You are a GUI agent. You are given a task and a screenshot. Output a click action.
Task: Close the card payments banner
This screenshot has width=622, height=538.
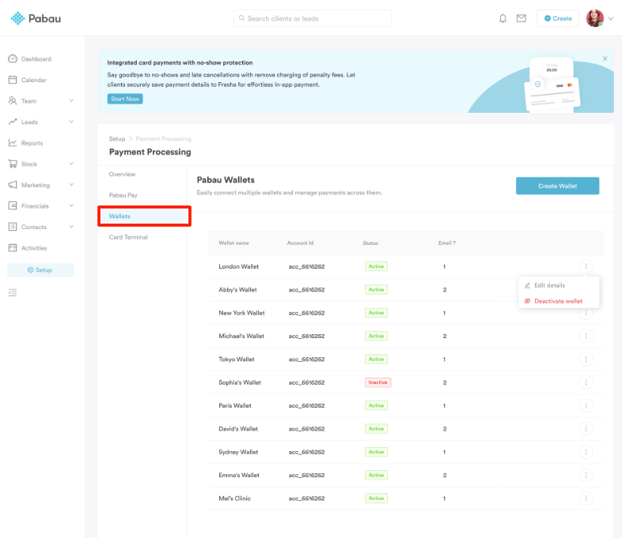coord(605,59)
